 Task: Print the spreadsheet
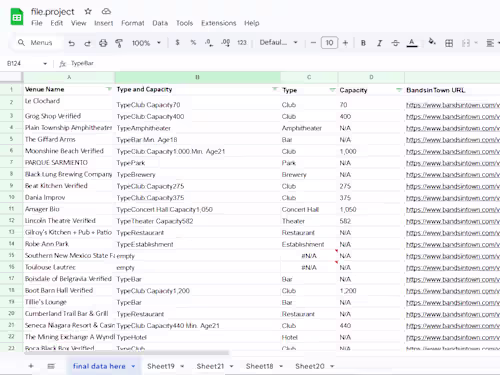[x=103, y=43]
